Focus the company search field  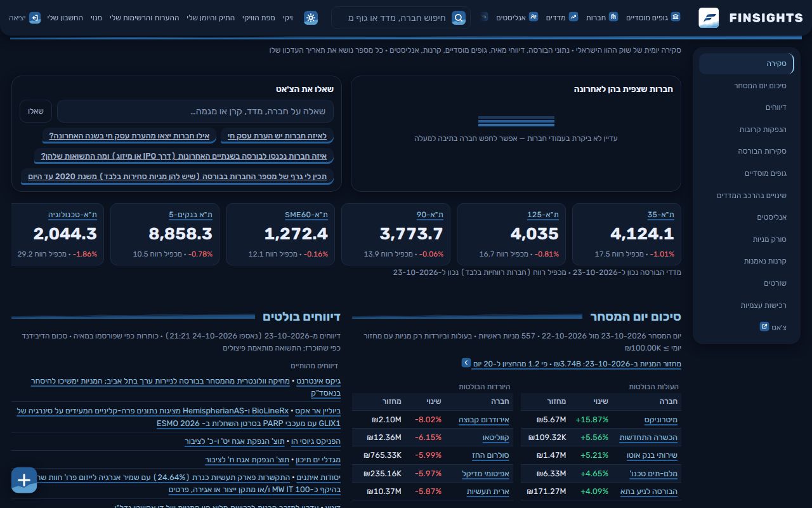(x=400, y=18)
